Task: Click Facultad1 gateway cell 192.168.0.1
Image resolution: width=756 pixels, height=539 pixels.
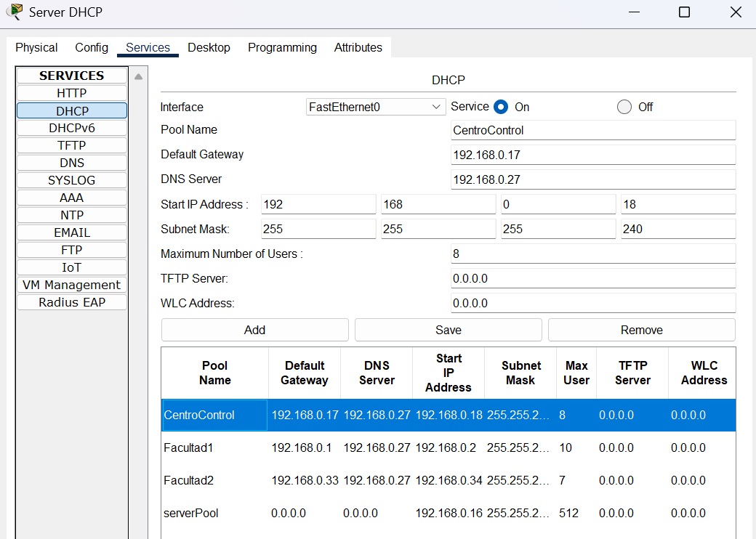Action: pos(305,447)
